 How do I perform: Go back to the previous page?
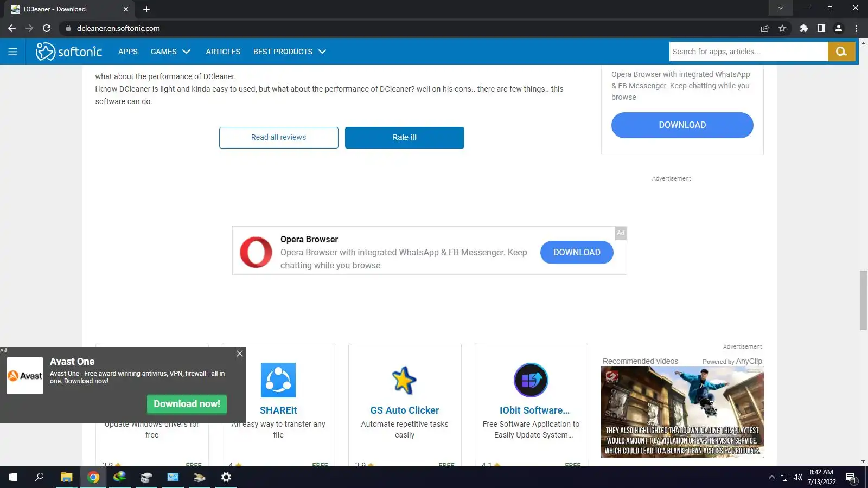[12, 28]
